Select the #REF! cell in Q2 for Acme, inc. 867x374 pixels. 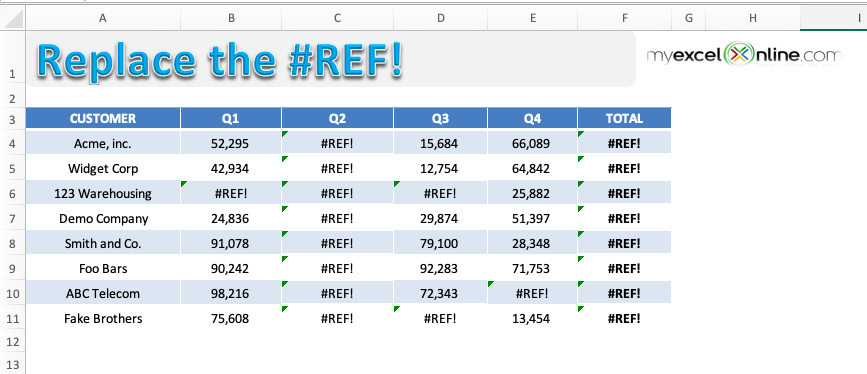coord(337,143)
